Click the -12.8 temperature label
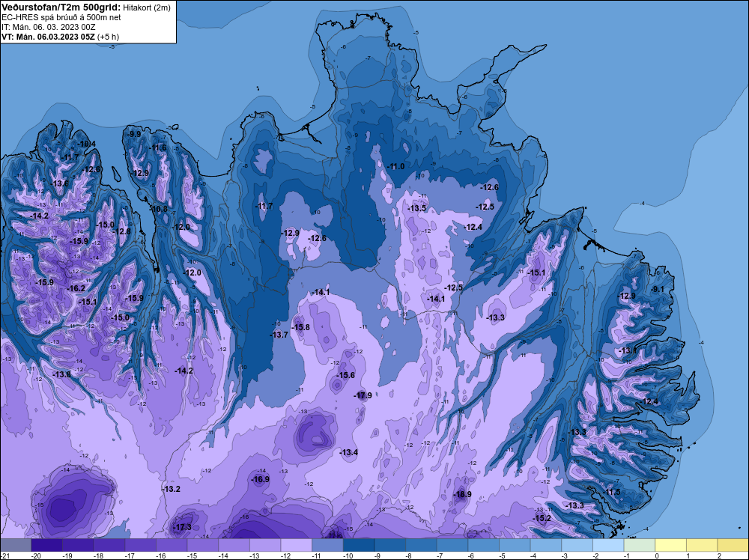 click(122, 231)
